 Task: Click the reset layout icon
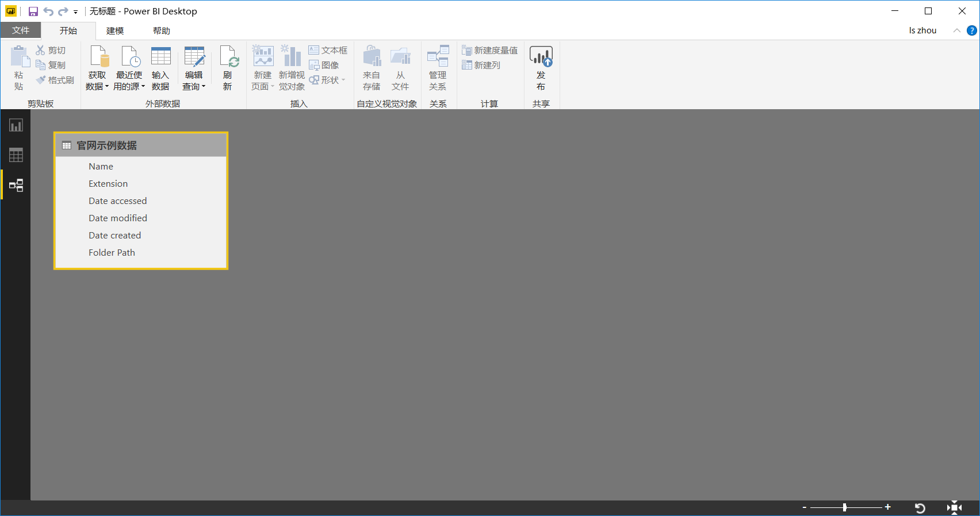coord(920,508)
